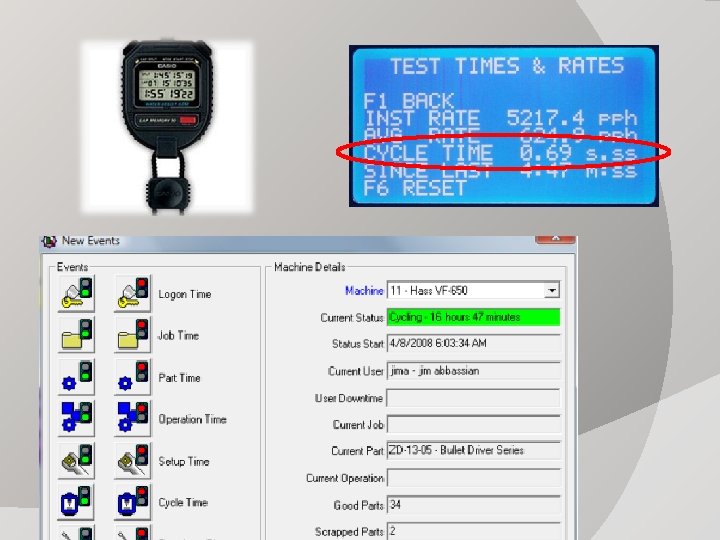Open the Machine dropdown arrow

[x=551, y=290]
